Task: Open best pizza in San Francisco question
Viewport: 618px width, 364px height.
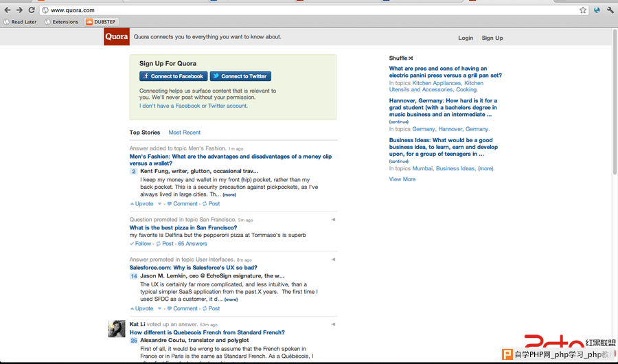Action: point(183,227)
